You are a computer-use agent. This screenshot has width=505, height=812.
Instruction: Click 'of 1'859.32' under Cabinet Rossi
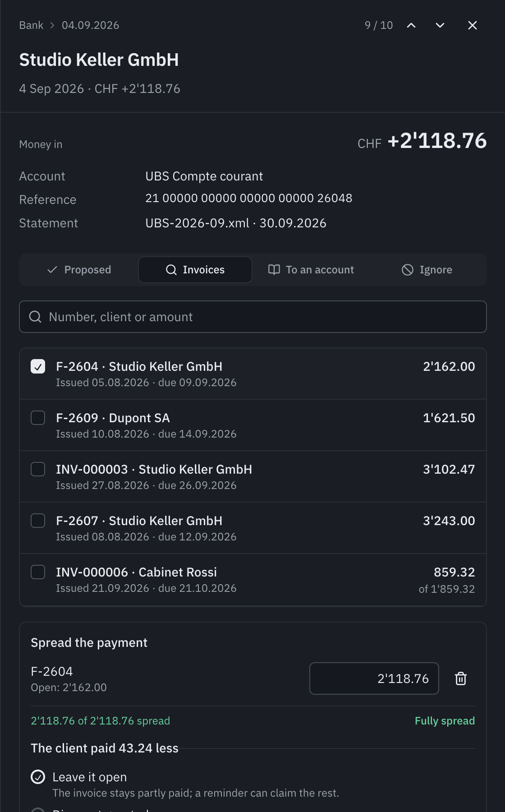447,589
